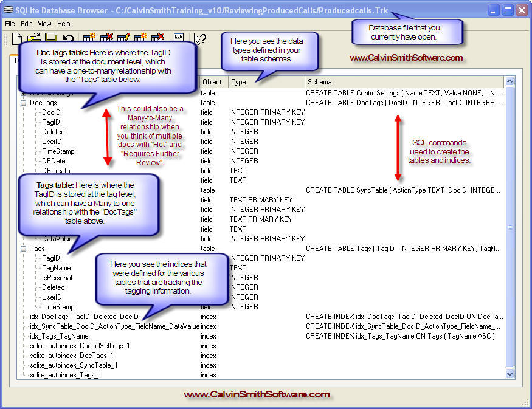Open the SQL Log window icon
This screenshot has width=532, height=409.
[x=179, y=39]
